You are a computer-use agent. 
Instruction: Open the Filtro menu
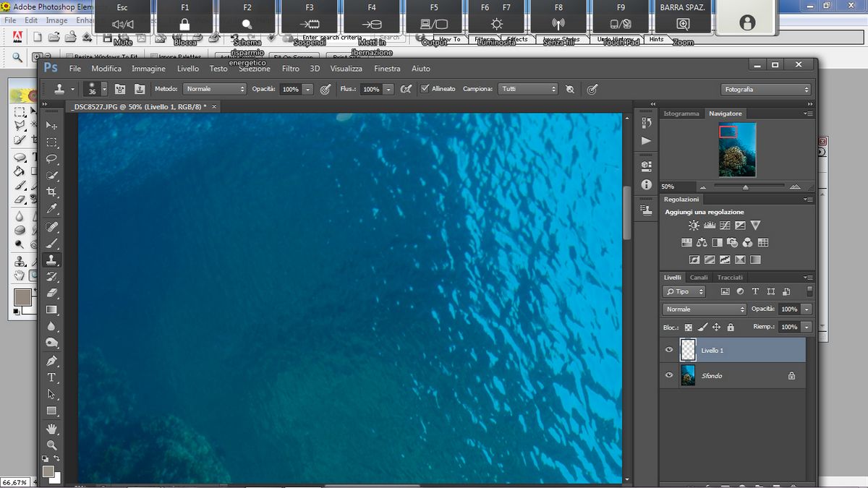click(x=291, y=69)
